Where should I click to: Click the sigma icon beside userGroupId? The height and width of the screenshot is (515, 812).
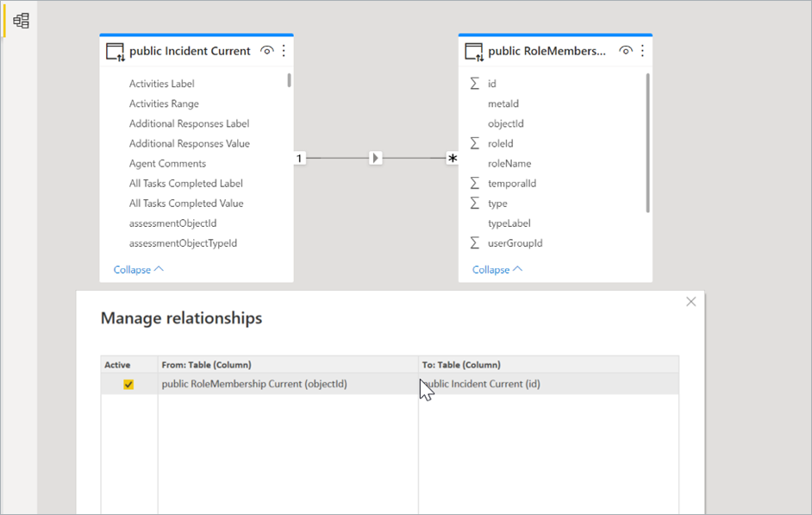tap(474, 243)
